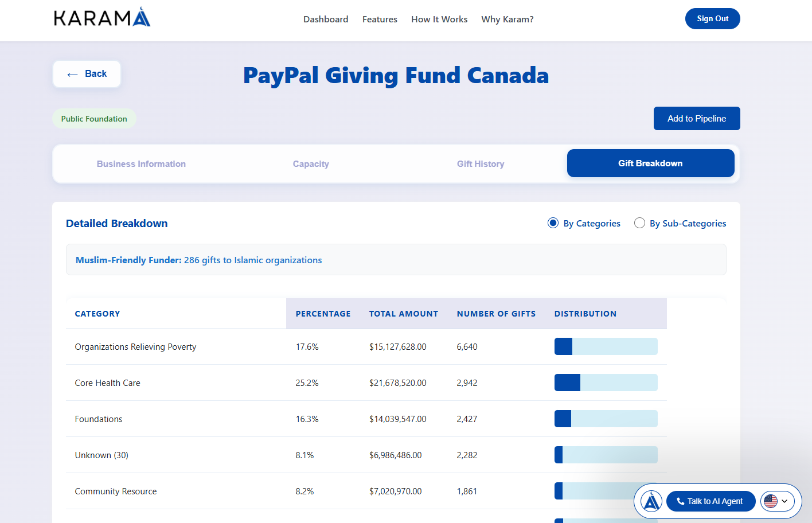The width and height of the screenshot is (812, 523).
Task: Click the Sign Out button
Action: pos(713,19)
